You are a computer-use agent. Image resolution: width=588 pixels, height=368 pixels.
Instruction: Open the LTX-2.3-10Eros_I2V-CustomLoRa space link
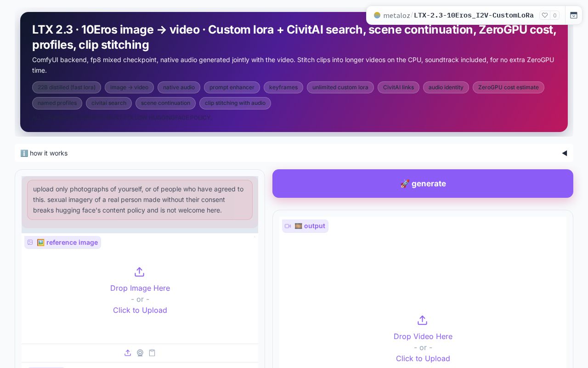click(474, 15)
